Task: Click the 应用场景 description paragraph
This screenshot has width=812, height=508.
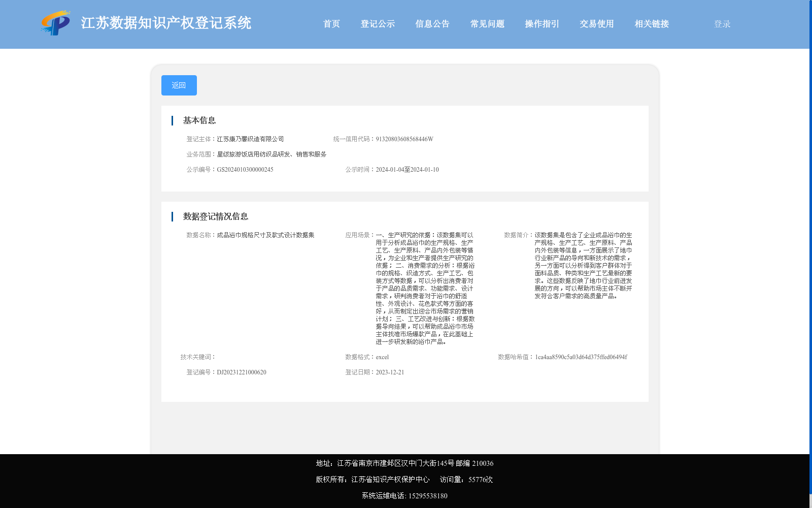Action: click(425, 289)
